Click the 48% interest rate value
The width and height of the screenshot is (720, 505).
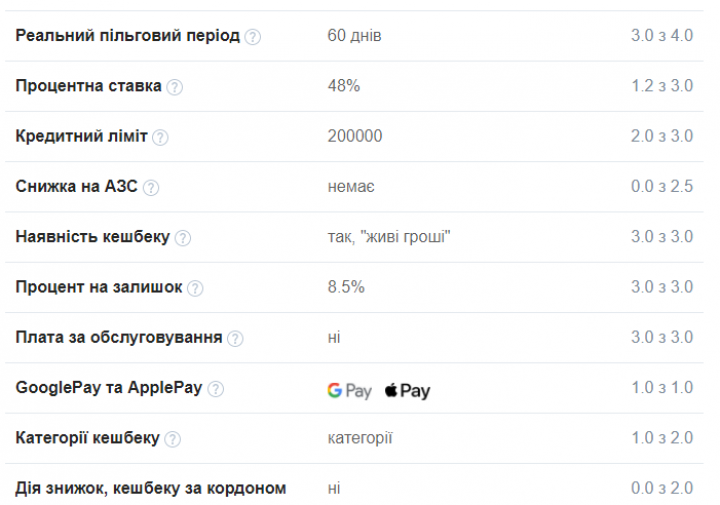[344, 86]
